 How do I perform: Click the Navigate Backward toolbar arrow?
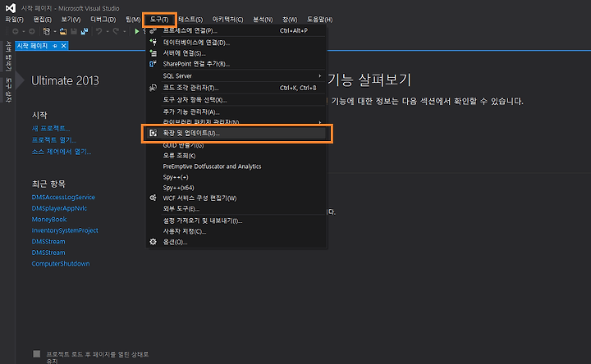(x=16, y=32)
